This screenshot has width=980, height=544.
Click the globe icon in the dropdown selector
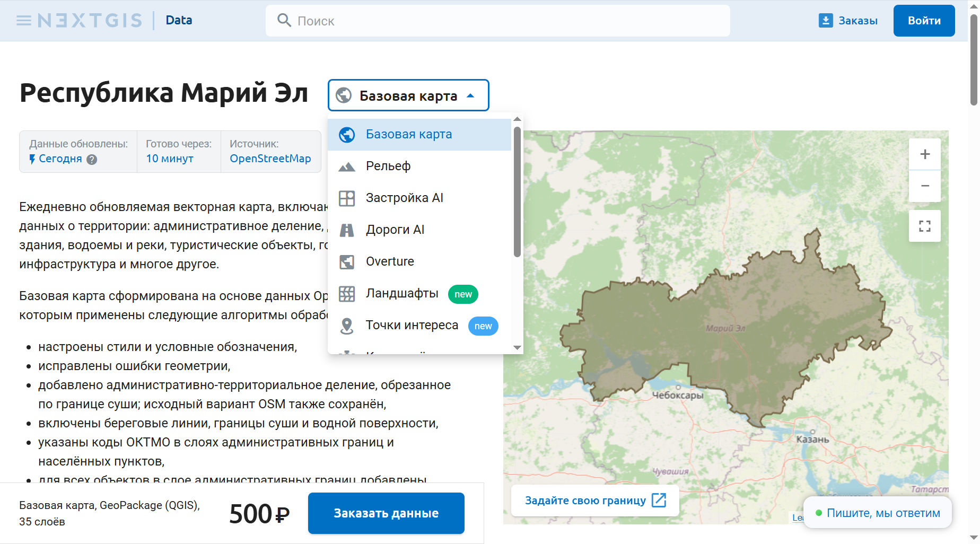344,95
